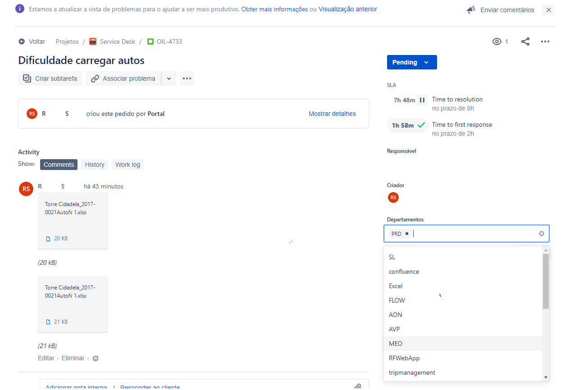The height and width of the screenshot is (390, 588).
Task: Open Enviar comentários feedback
Action: pyautogui.click(x=507, y=10)
